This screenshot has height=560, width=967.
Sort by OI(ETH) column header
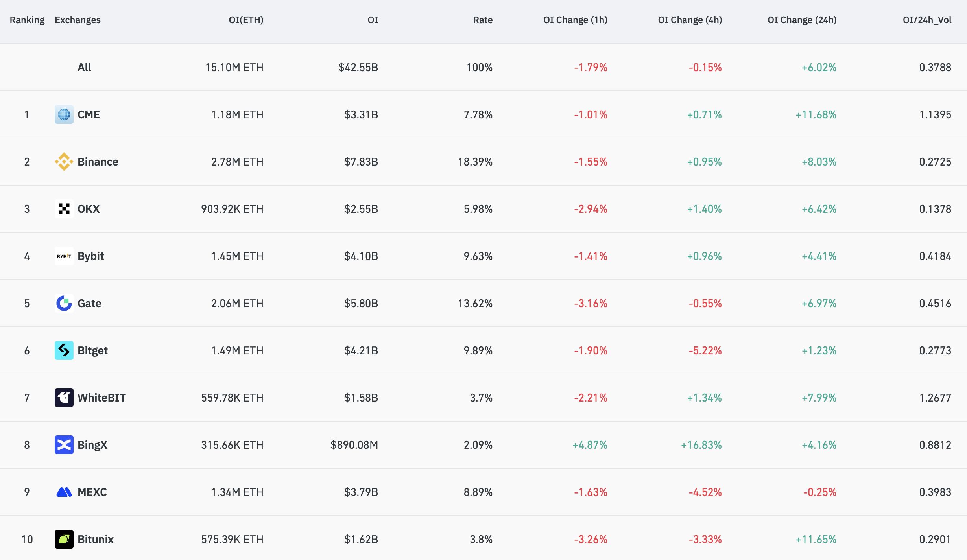246,20
